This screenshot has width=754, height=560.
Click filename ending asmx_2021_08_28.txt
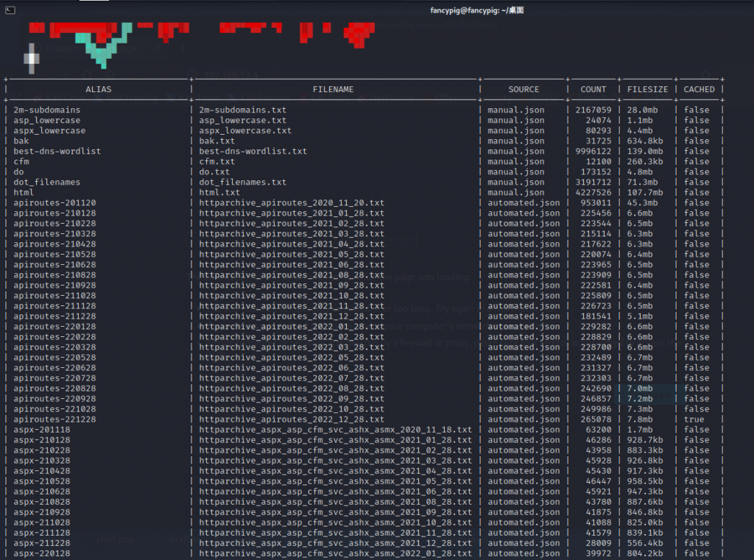335,503
